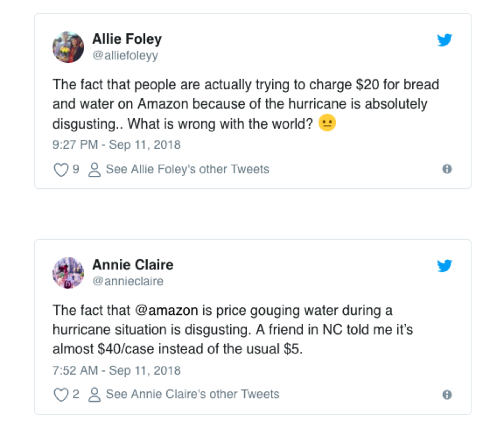Click the person icon beside Allie Foley's other Tweets
Screen dimensions: 504x428
coord(95,170)
